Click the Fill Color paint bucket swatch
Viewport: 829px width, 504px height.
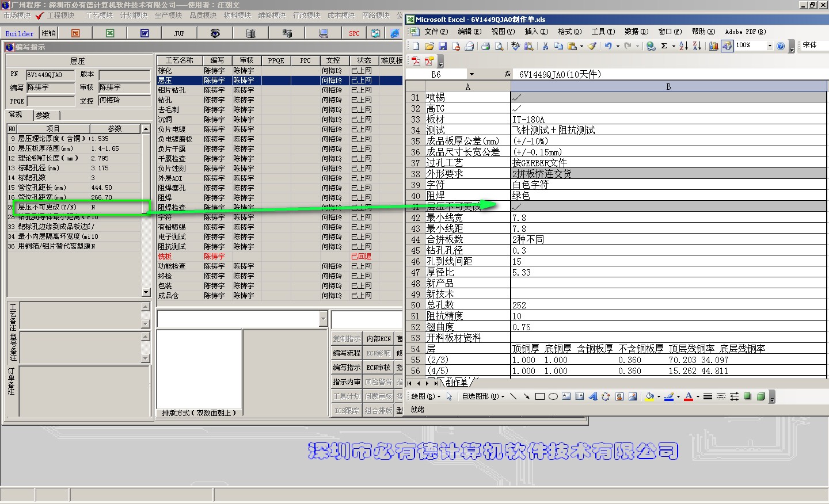click(650, 396)
